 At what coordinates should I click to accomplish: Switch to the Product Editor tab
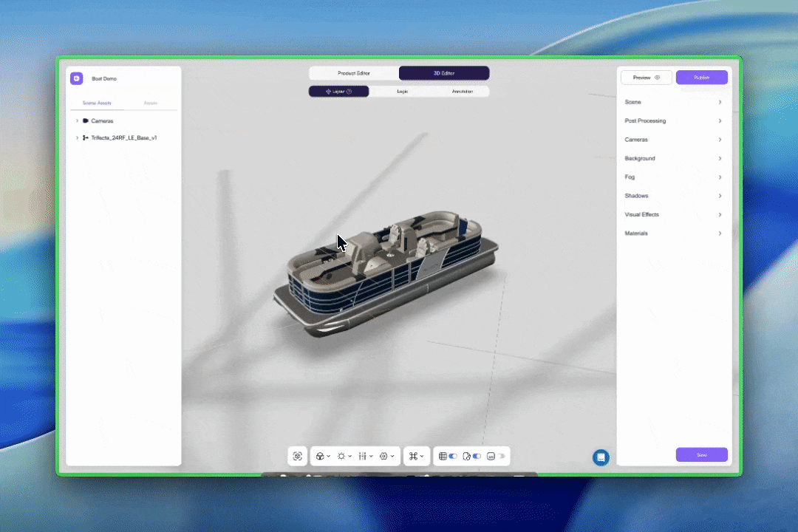354,73
